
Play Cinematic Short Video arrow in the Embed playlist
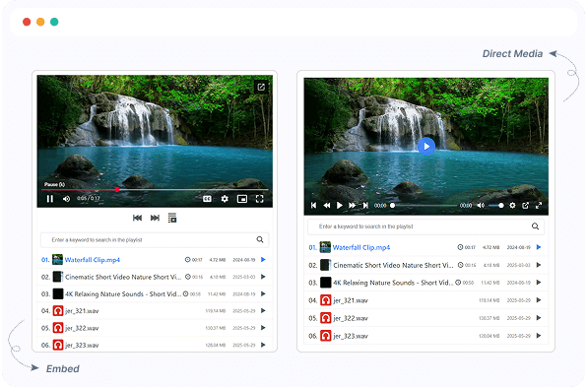263,277
